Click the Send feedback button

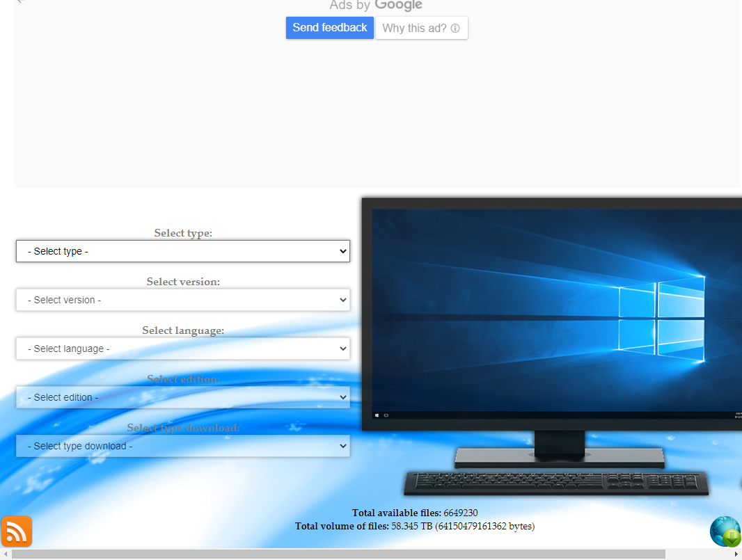(330, 28)
